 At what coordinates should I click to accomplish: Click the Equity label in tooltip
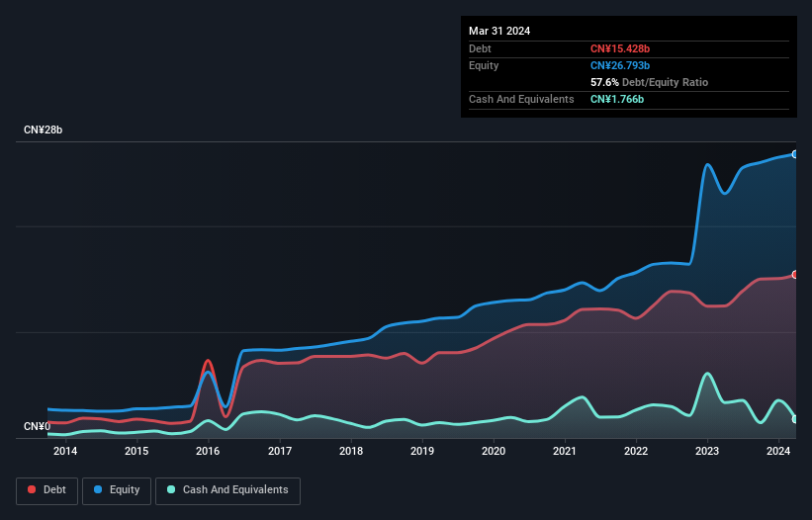(484, 65)
